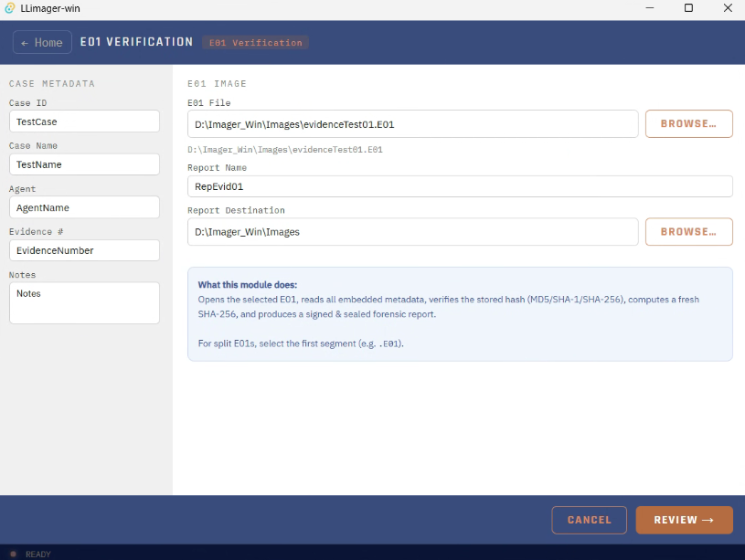Click the READY status indicator dot
The width and height of the screenshot is (745, 560).
(14, 554)
